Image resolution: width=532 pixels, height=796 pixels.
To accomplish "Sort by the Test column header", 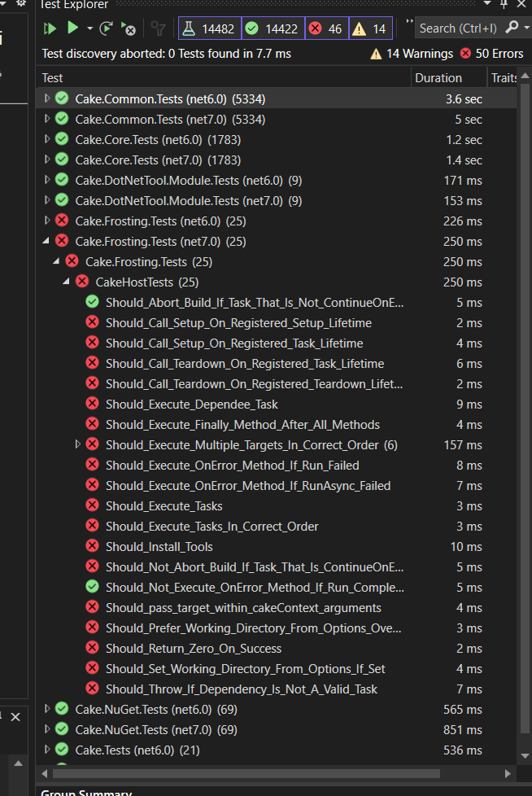I will 224,77.
